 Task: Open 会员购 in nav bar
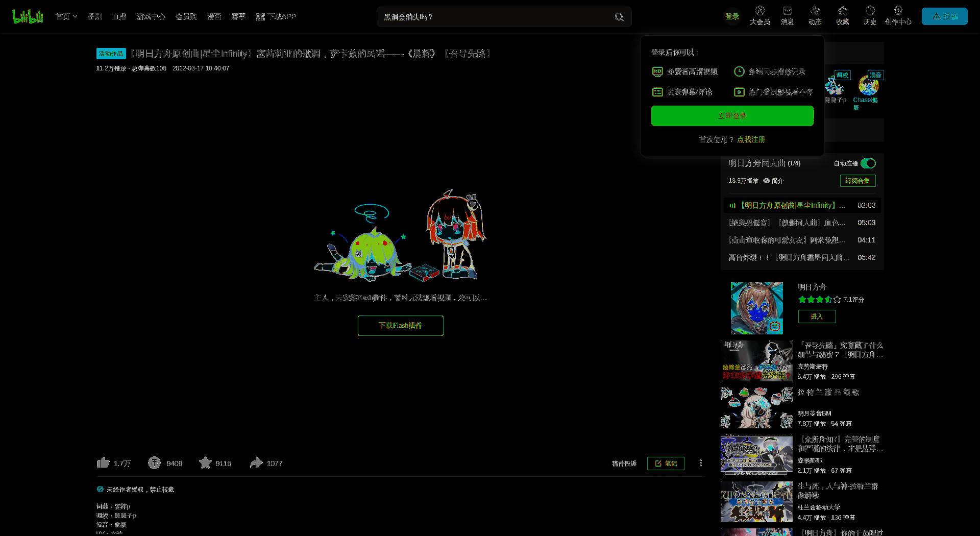186,16
